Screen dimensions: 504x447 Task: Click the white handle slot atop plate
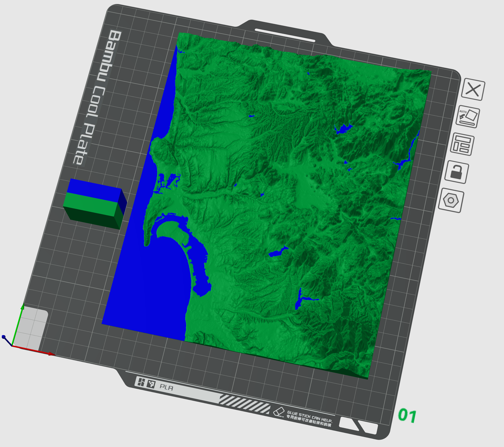pos(285,35)
